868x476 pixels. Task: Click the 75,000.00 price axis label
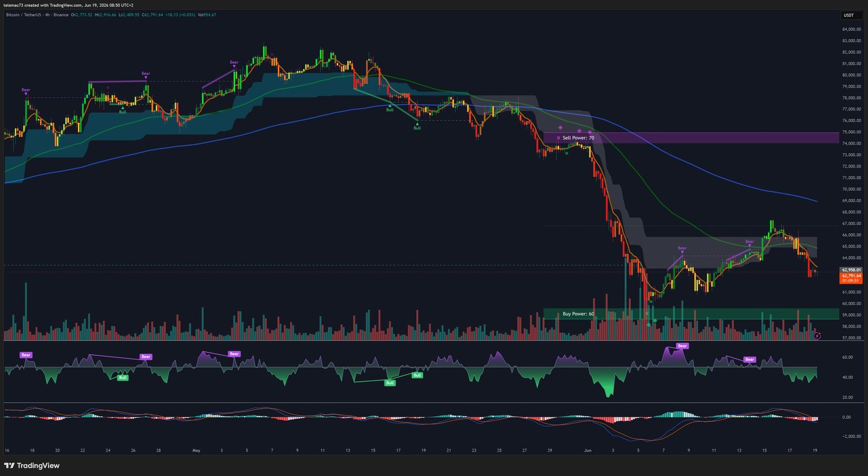pos(852,132)
